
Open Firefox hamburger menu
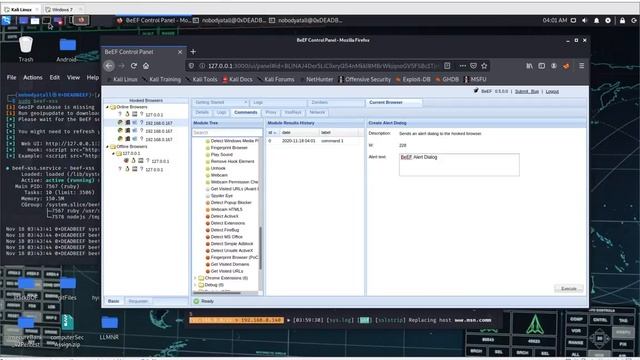click(582, 66)
